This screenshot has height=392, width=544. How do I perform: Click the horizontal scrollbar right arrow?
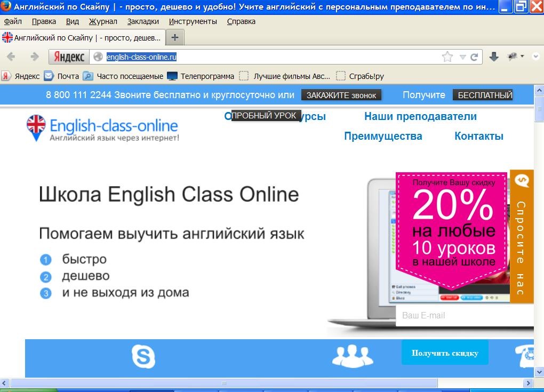pos(529,383)
